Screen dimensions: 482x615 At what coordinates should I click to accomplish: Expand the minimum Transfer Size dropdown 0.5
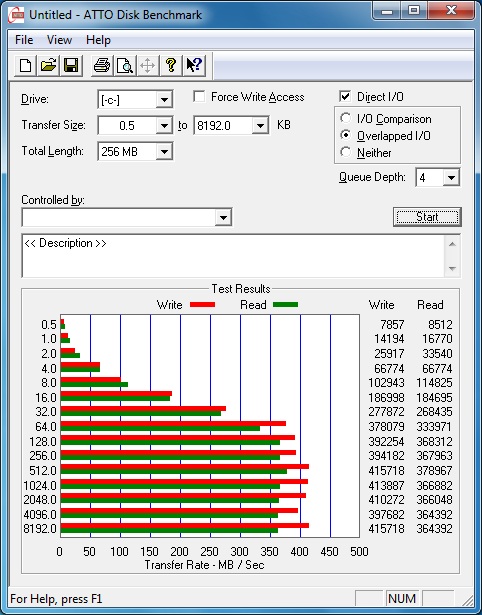(164, 126)
